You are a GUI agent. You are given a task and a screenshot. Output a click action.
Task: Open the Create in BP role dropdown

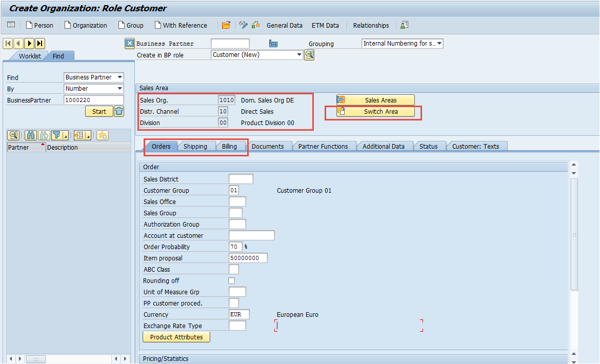coord(299,55)
